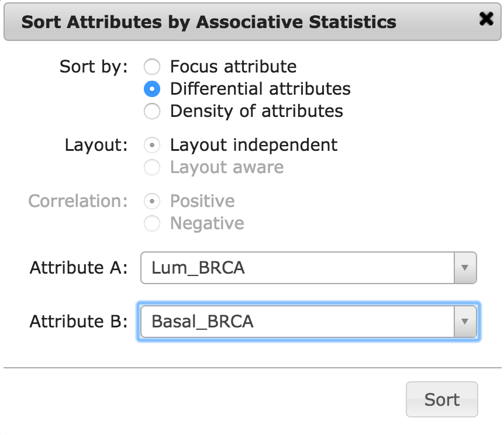Select the Layout aware radio button
The width and height of the screenshot is (504, 435).
(152, 167)
